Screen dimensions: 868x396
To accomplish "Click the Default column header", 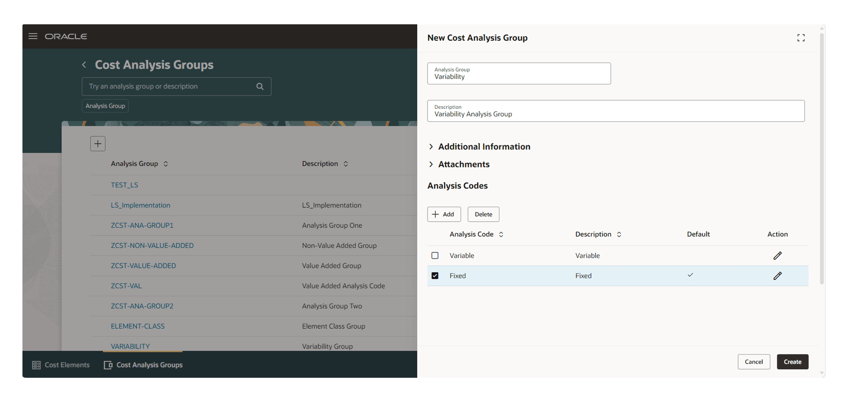I will (698, 234).
